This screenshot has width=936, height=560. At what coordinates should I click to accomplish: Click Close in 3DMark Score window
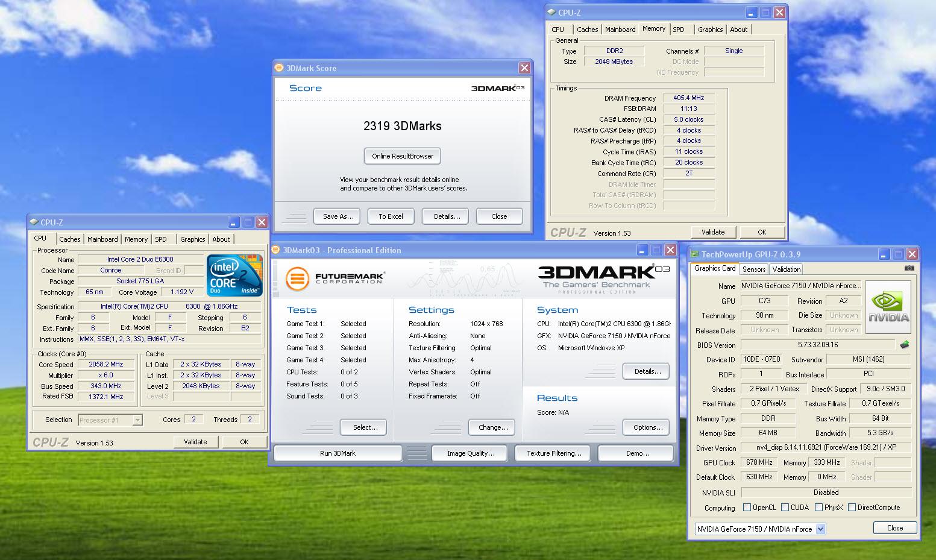point(499,216)
